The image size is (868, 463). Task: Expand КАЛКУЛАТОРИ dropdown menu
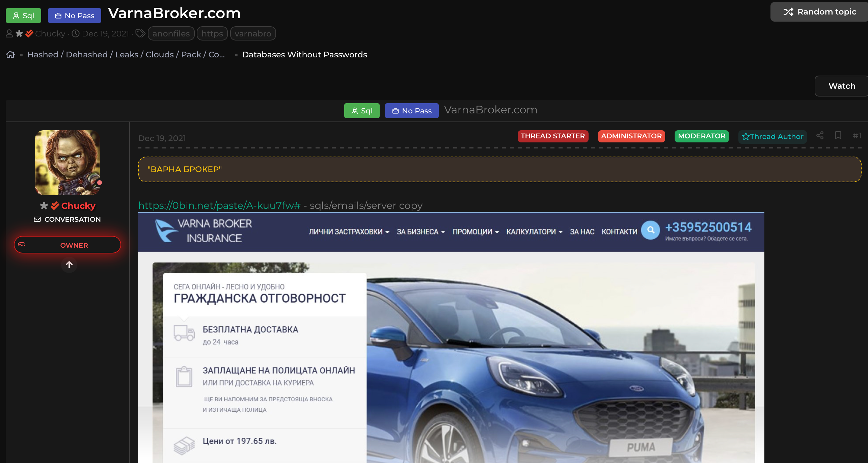(535, 232)
